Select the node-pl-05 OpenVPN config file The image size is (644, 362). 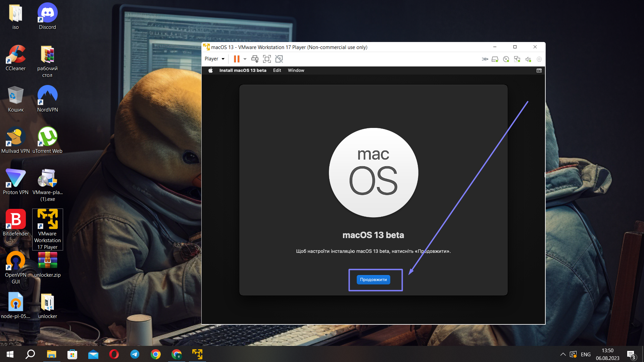tap(15, 306)
